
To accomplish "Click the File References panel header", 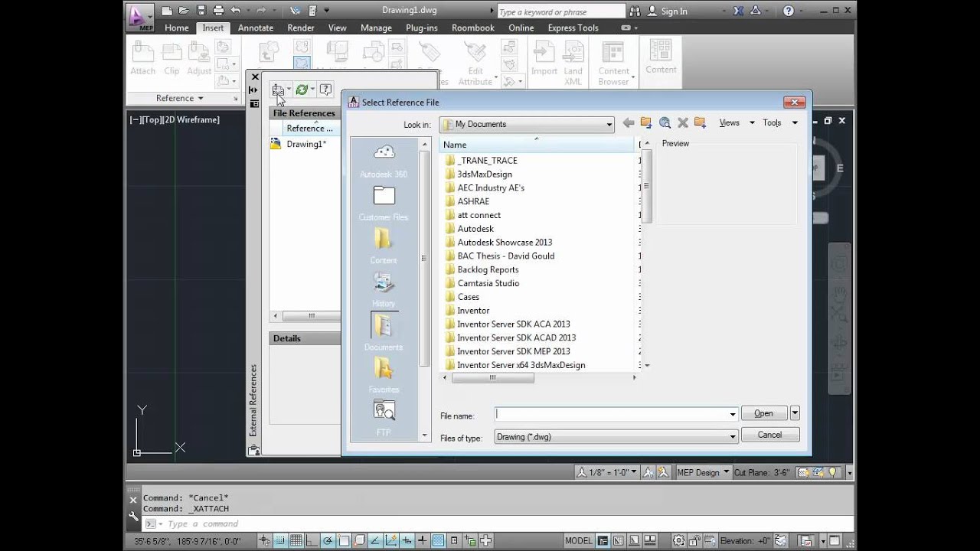I will 305,113.
